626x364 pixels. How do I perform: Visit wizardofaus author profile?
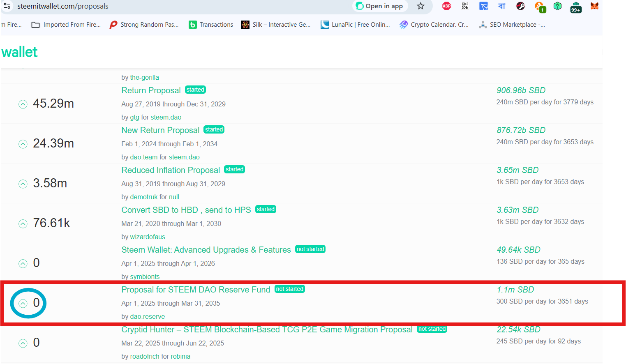[x=148, y=237]
